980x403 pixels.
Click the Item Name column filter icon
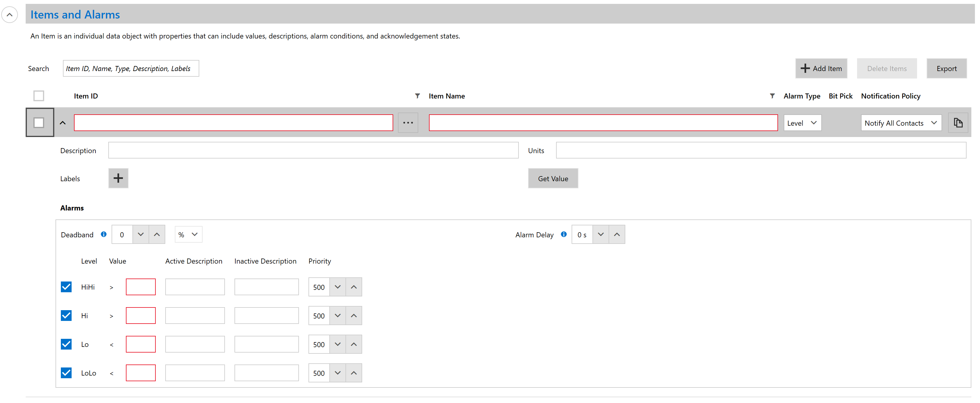point(772,96)
